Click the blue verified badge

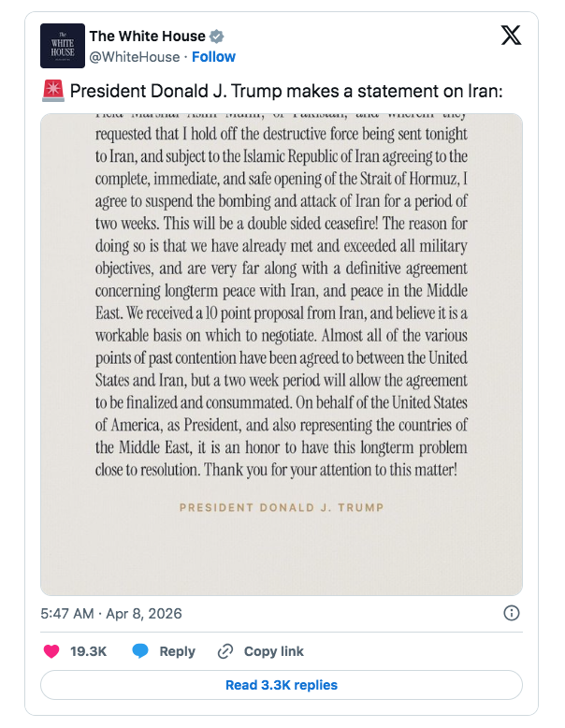point(216,36)
